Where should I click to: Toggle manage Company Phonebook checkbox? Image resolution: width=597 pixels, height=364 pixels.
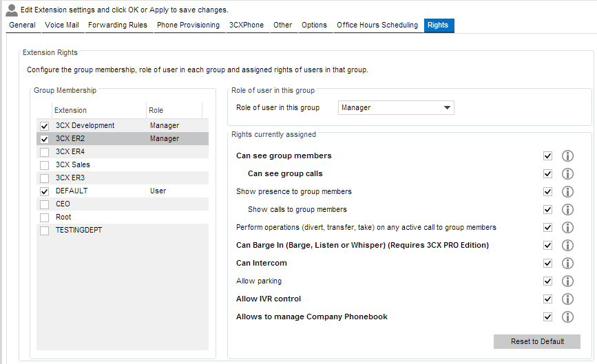(547, 317)
